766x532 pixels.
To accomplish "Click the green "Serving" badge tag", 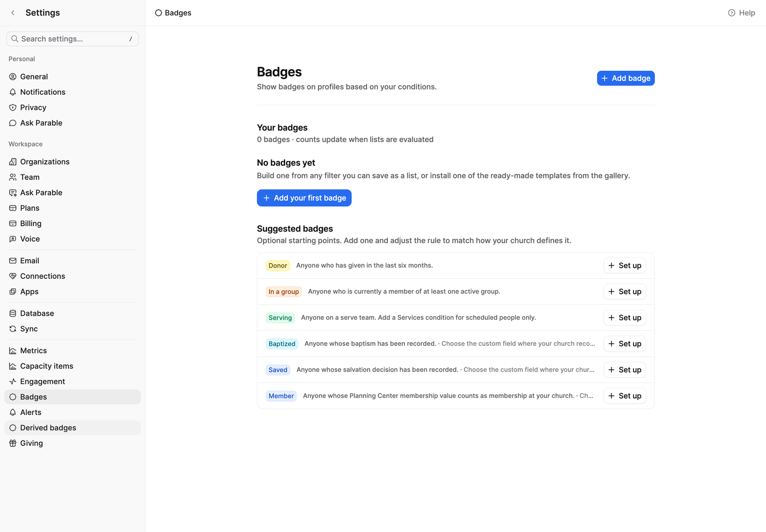I will pyautogui.click(x=280, y=318).
